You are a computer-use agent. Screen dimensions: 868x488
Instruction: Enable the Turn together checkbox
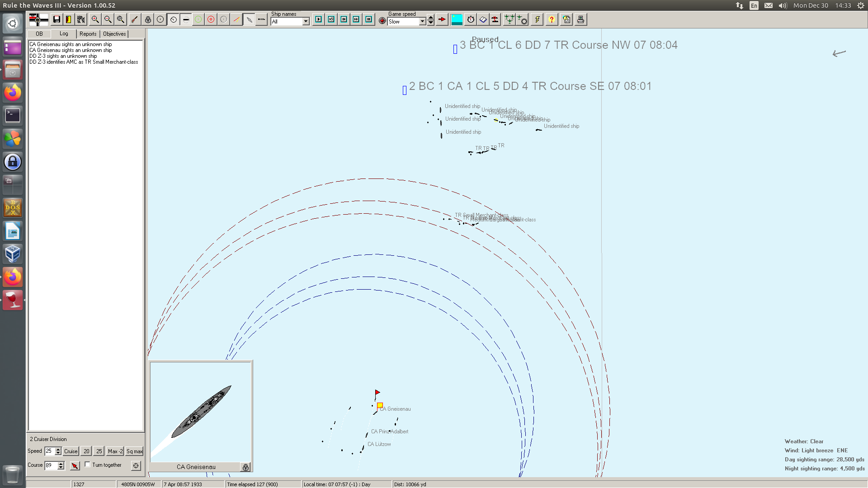pyautogui.click(x=88, y=465)
